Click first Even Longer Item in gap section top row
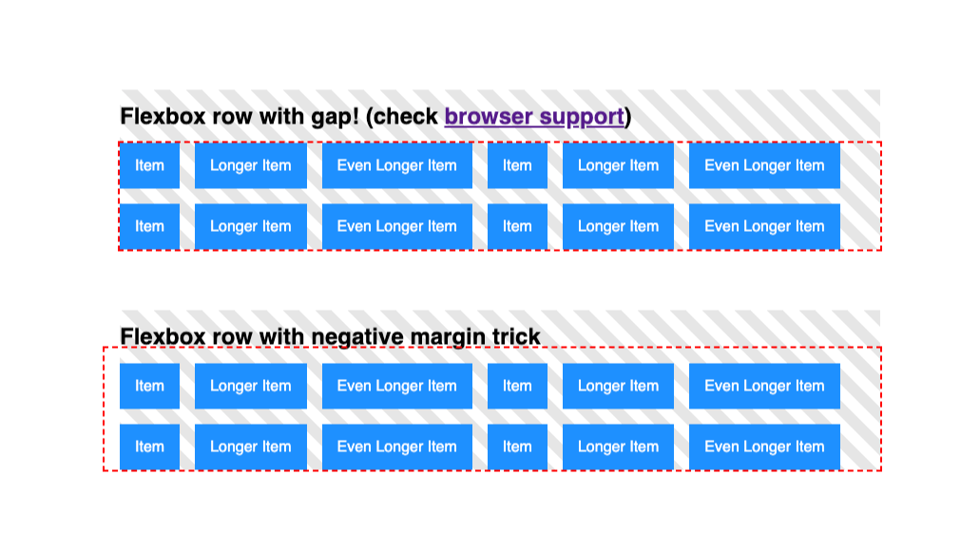Screen dimensions: 980x551 pos(397,165)
